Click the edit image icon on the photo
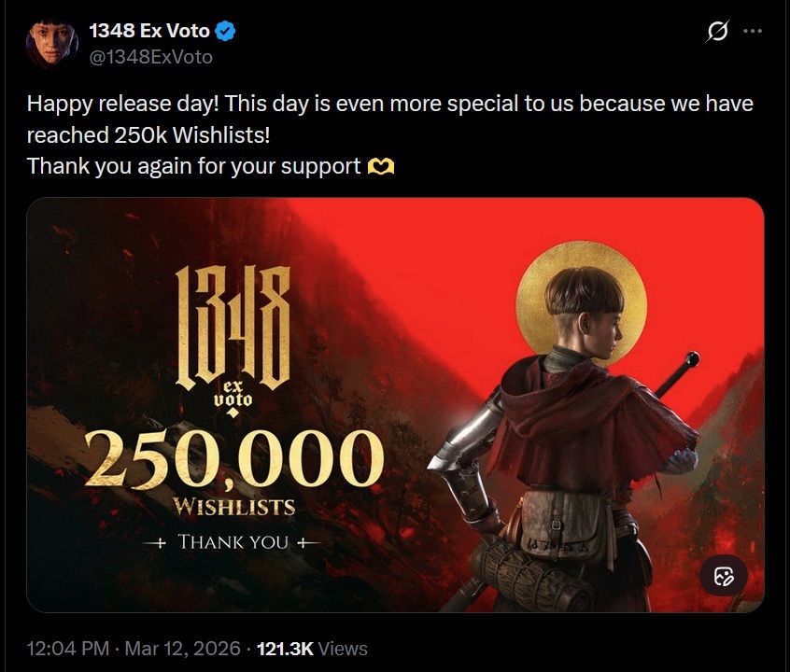The height and width of the screenshot is (672, 790). coord(724,576)
